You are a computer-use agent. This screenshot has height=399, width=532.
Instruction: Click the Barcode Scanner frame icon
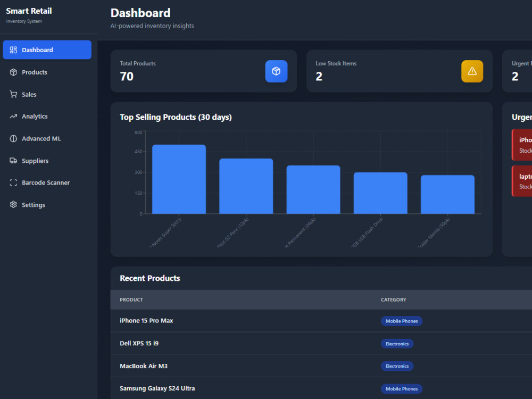(13, 182)
